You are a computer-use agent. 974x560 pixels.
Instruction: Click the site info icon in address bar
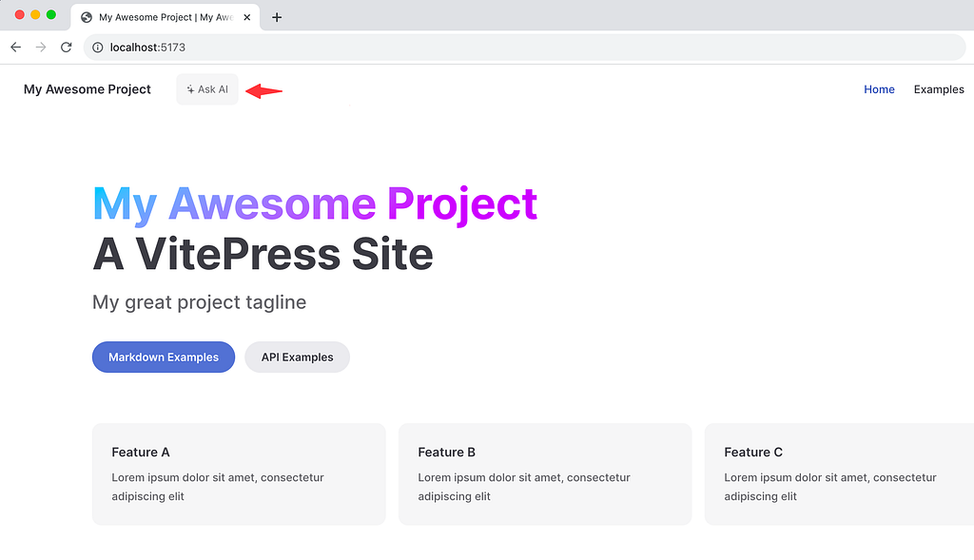[98, 48]
